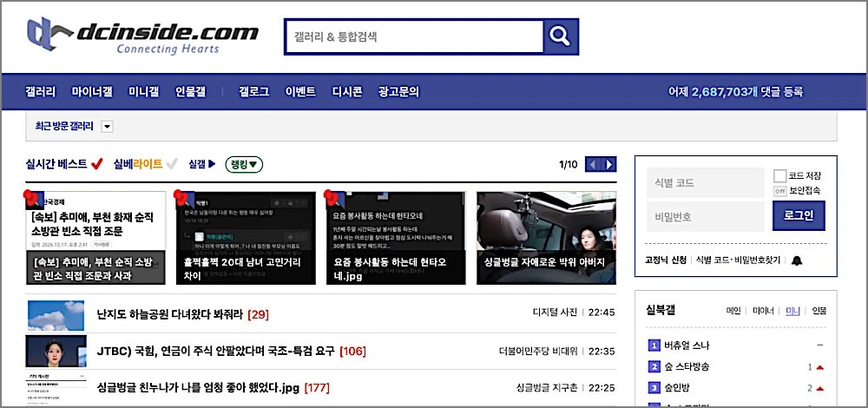
Task: Open post 싱글벙글 친누나가 나를 엄청 좋아 했었다.jpg
Action: point(198,387)
